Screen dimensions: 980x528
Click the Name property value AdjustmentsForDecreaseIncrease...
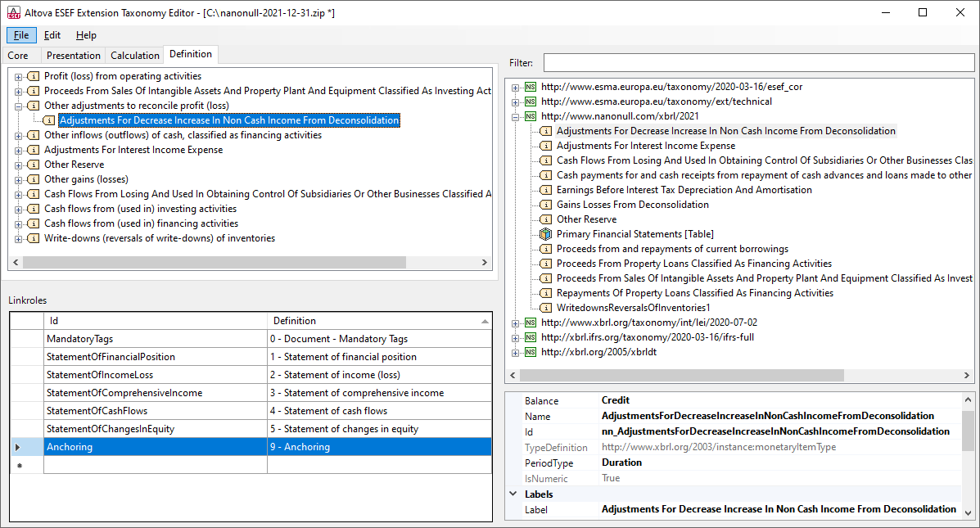[x=767, y=416]
